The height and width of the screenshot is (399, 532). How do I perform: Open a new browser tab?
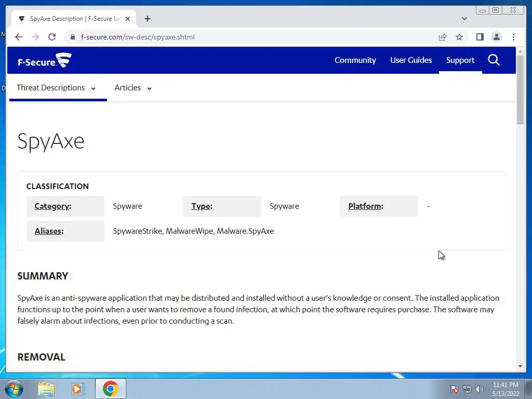click(x=147, y=19)
